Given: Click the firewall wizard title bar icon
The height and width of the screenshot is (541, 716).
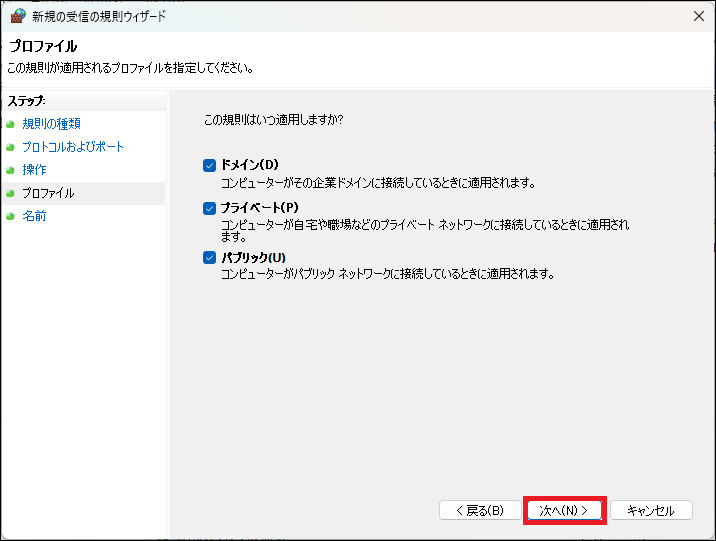Looking at the screenshot, I should click(17, 16).
